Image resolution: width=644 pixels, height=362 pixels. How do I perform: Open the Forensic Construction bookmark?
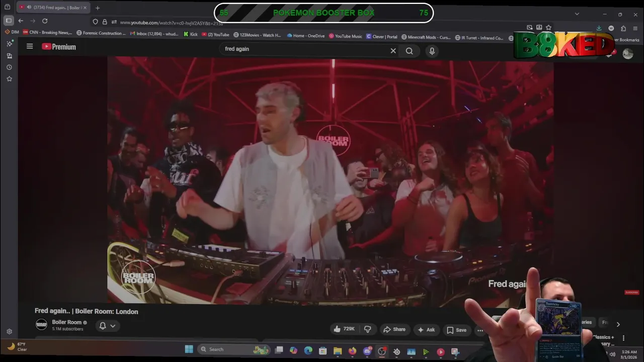(101, 33)
